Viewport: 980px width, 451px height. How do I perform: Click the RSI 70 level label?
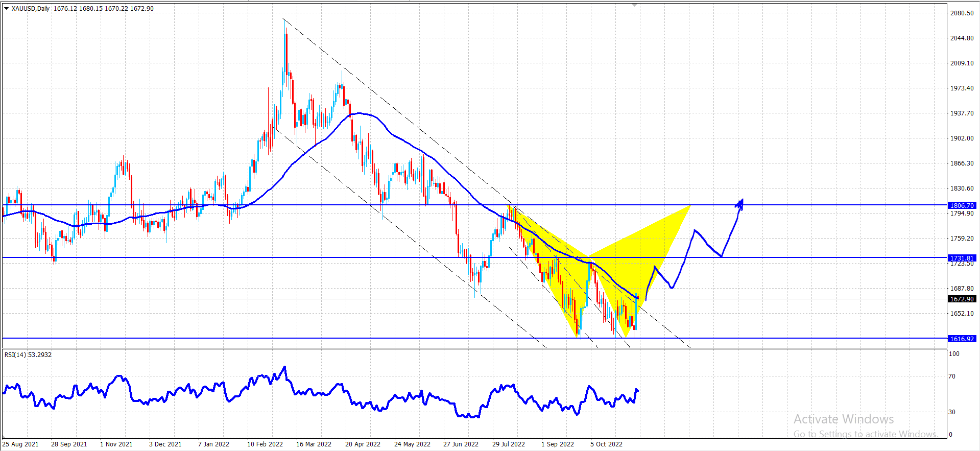(952, 376)
